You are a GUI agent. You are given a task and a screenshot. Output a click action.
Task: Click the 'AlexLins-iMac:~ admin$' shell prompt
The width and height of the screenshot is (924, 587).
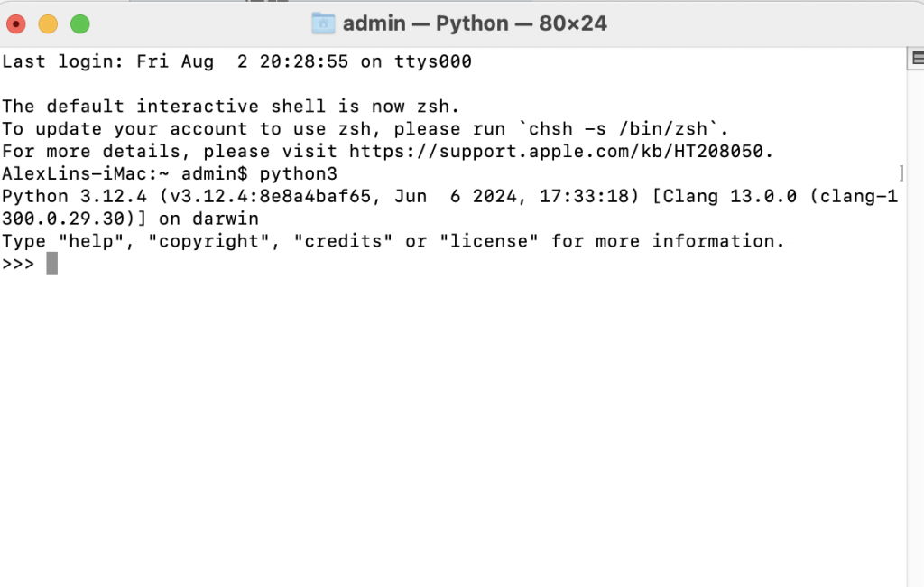[125, 174]
